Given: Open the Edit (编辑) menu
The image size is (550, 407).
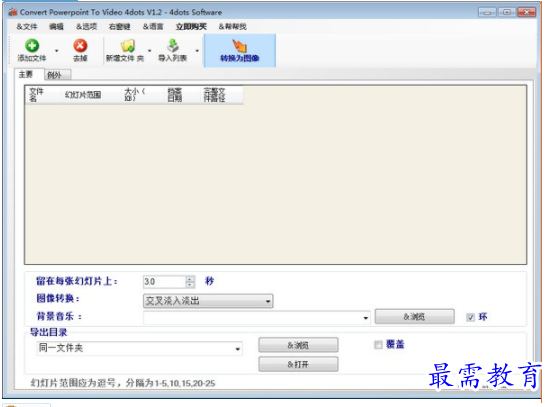Looking at the screenshot, I should [x=56, y=27].
